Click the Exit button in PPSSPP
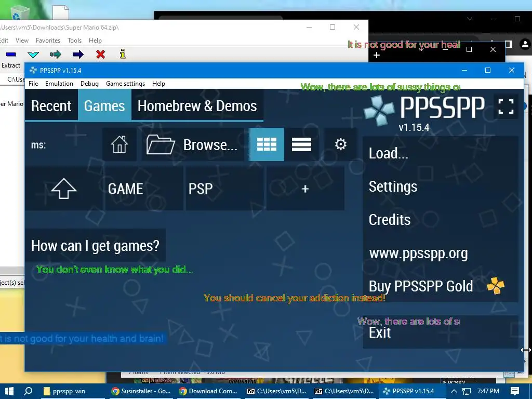Viewport: 532px width, 399px height. tap(441, 332)
